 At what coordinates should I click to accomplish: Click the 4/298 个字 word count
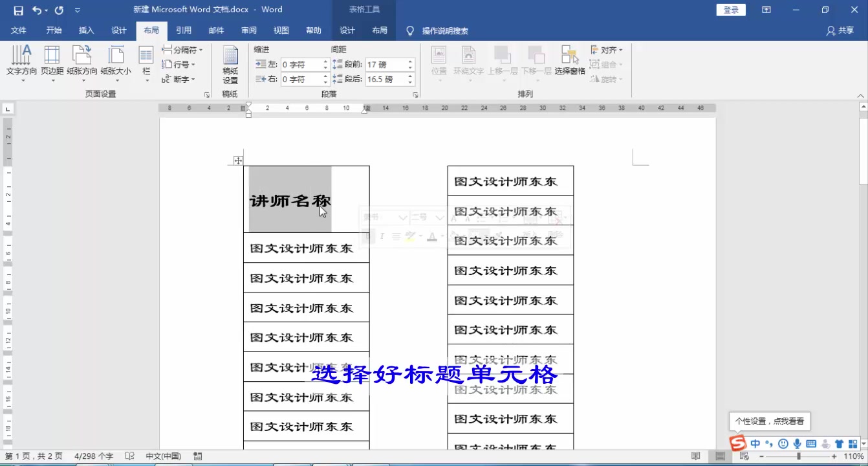coord(94,456)
